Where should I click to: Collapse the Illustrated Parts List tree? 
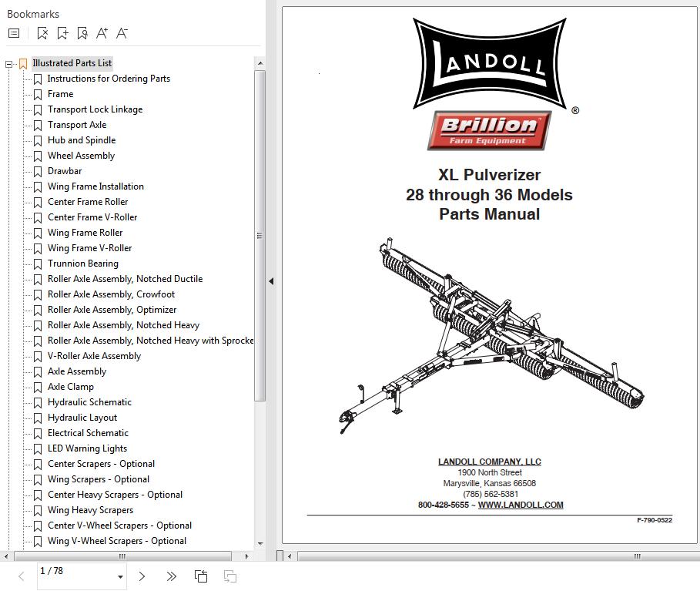8,64
